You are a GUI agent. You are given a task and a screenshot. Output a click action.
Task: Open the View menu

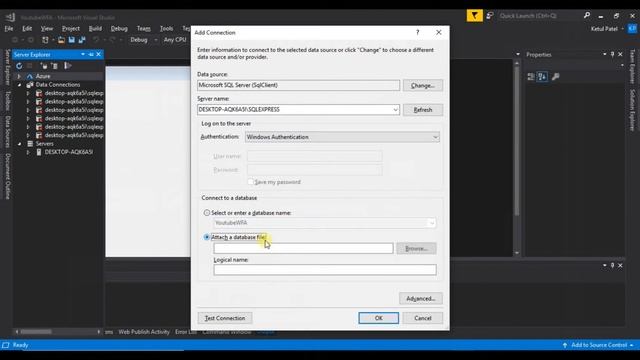47,29
